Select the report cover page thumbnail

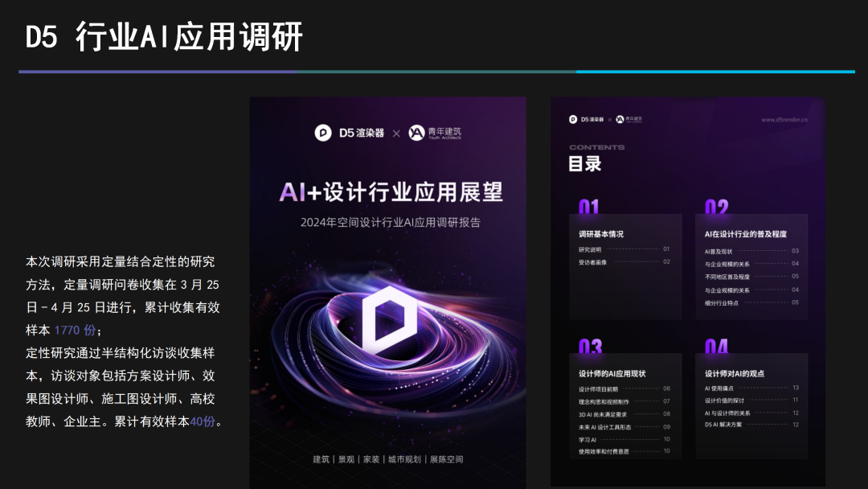pyautogui.click(x=387, y=293)
